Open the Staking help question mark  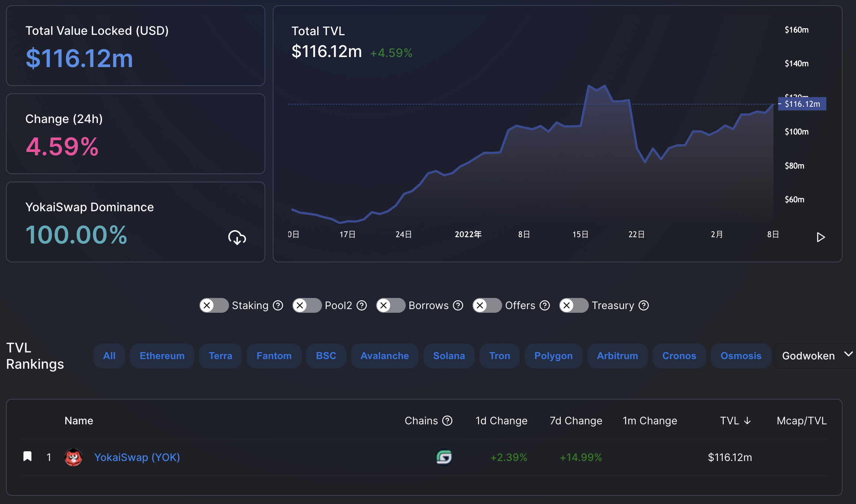278,305
